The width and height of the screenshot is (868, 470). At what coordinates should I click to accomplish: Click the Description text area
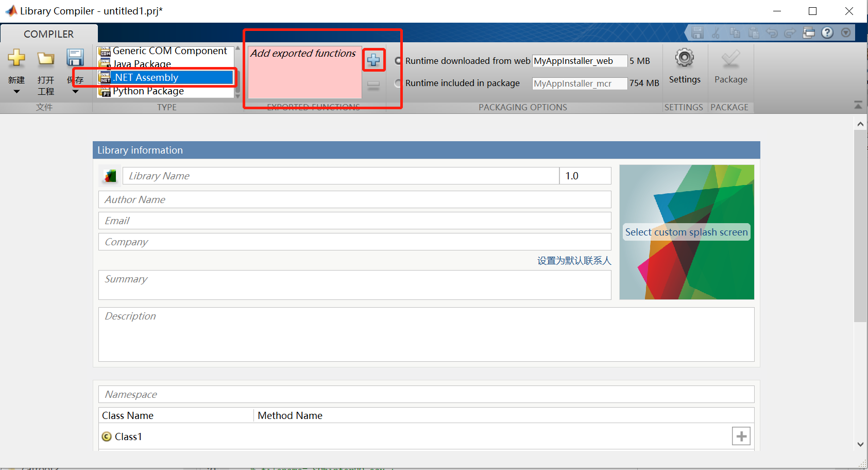coord(427,334)
